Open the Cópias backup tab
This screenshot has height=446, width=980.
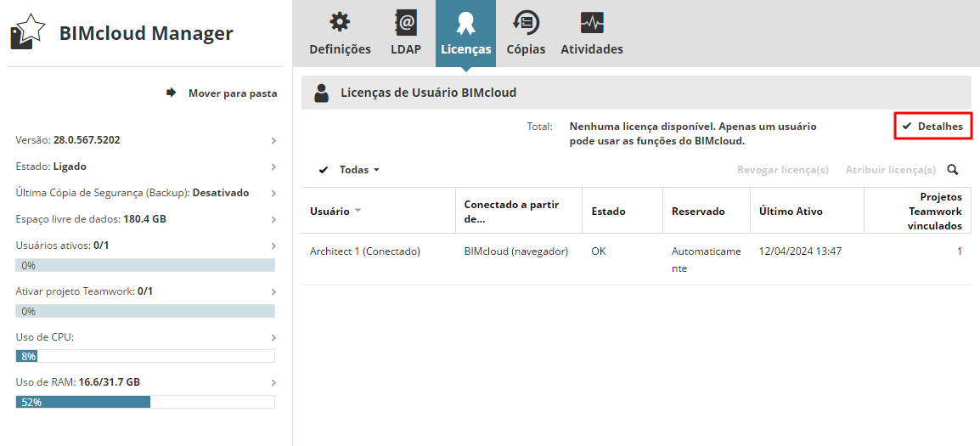click(526, 34)
